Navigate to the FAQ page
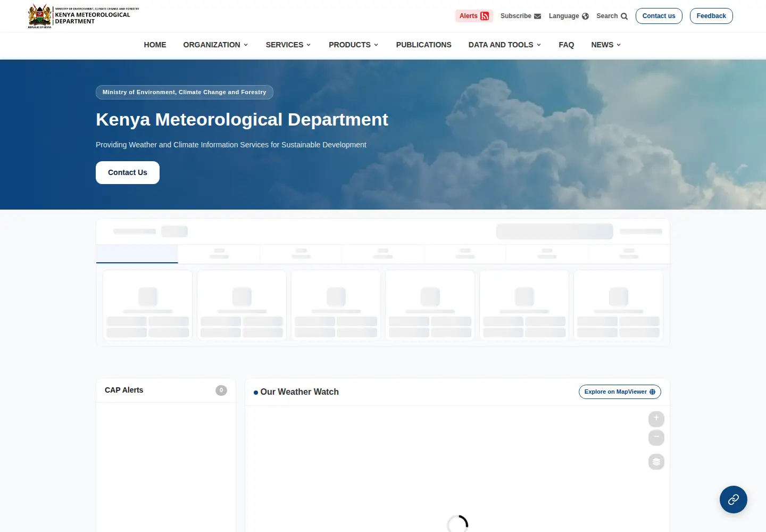Image resolution: width=766 pixels, height=532 pixels. point(566,45)
